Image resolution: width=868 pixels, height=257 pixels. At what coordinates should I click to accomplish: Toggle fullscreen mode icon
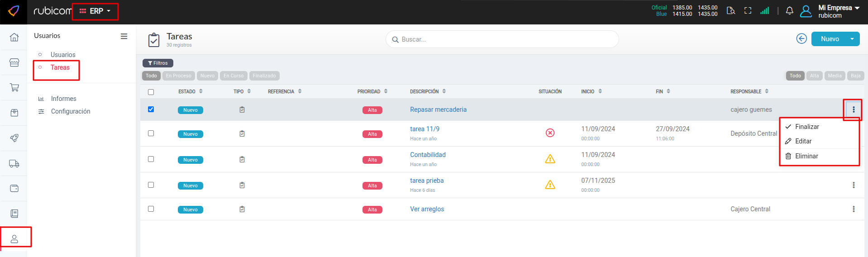pos(748,11)
